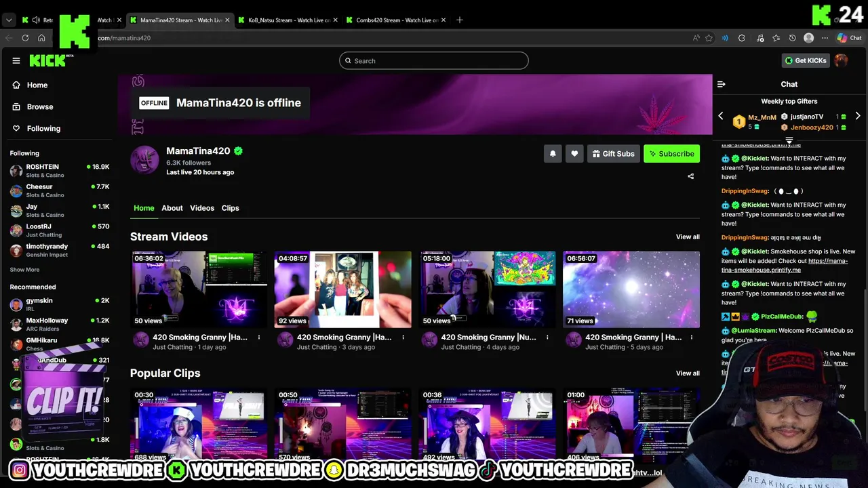
Task: Open the Videos tab
Action: 202,208
